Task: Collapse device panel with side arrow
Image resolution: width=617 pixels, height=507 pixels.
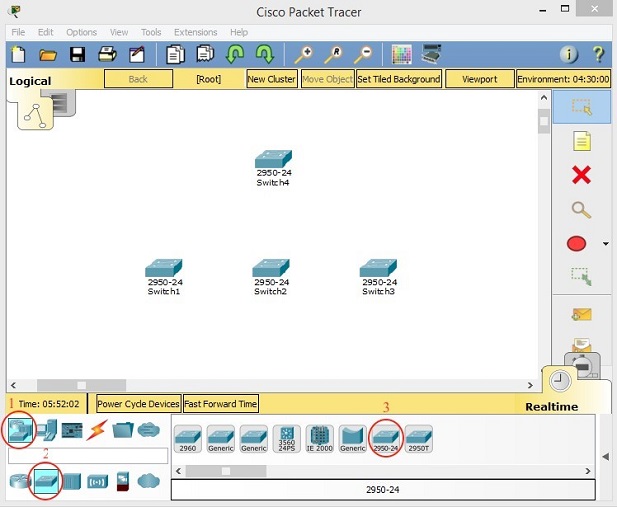Action: 606,457
